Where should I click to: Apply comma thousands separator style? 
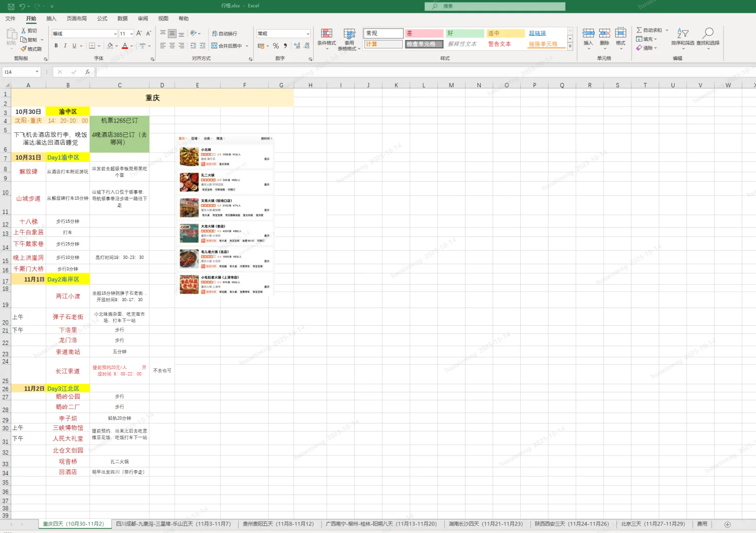[285, 46]
